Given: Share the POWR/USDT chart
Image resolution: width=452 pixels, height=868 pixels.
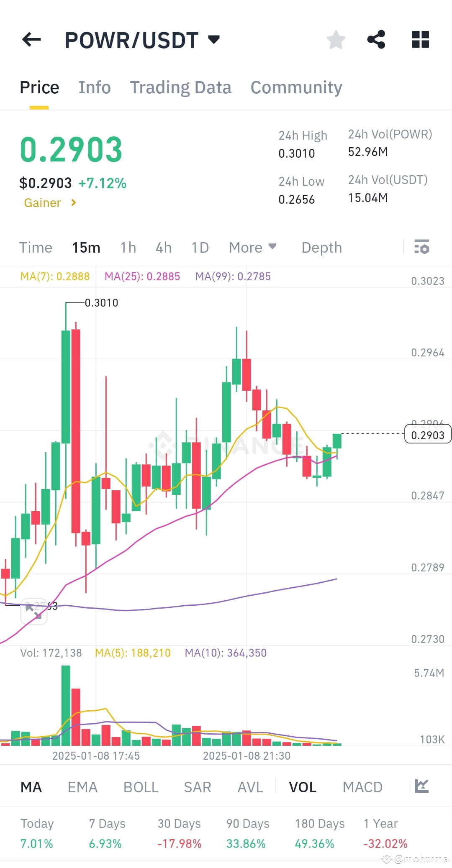Looking at the screenshot, I should tap(376, 40).
